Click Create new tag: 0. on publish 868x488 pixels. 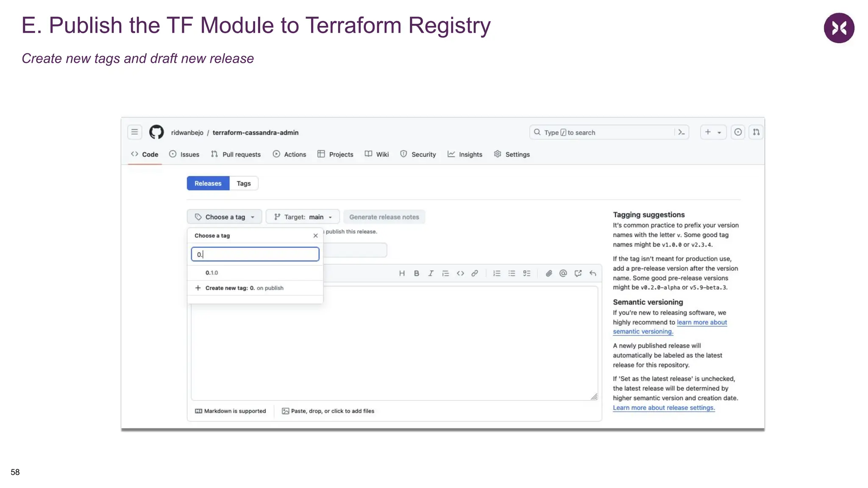tap(255, 288)
